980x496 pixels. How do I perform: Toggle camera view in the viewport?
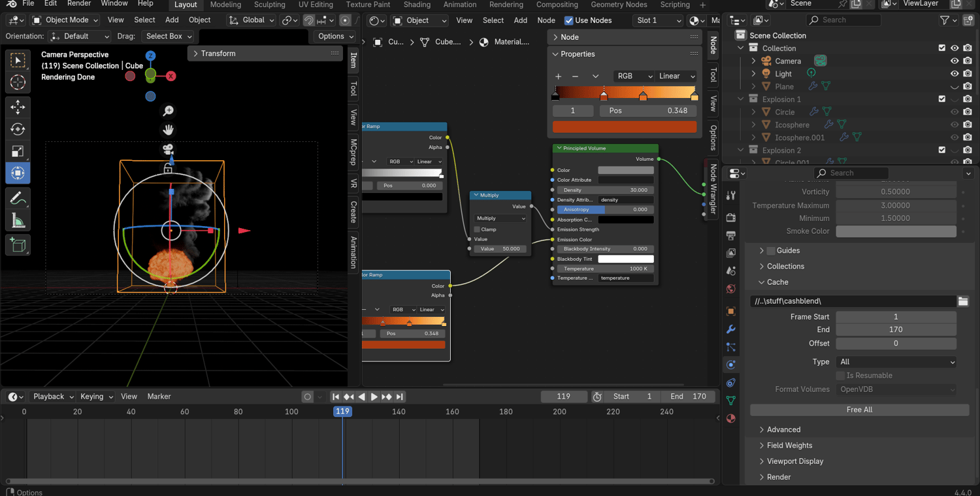click(x=168, y=150)
